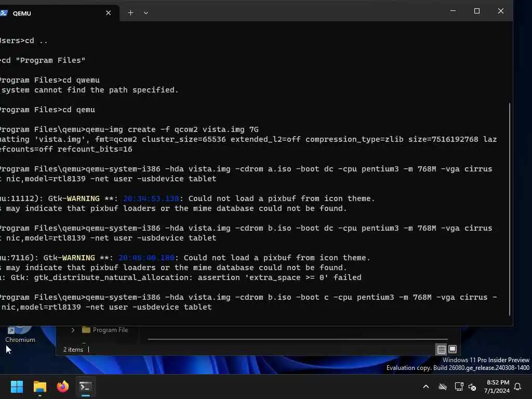
Task: Close the QEMU terminal tab
Action: click(108, 13)
